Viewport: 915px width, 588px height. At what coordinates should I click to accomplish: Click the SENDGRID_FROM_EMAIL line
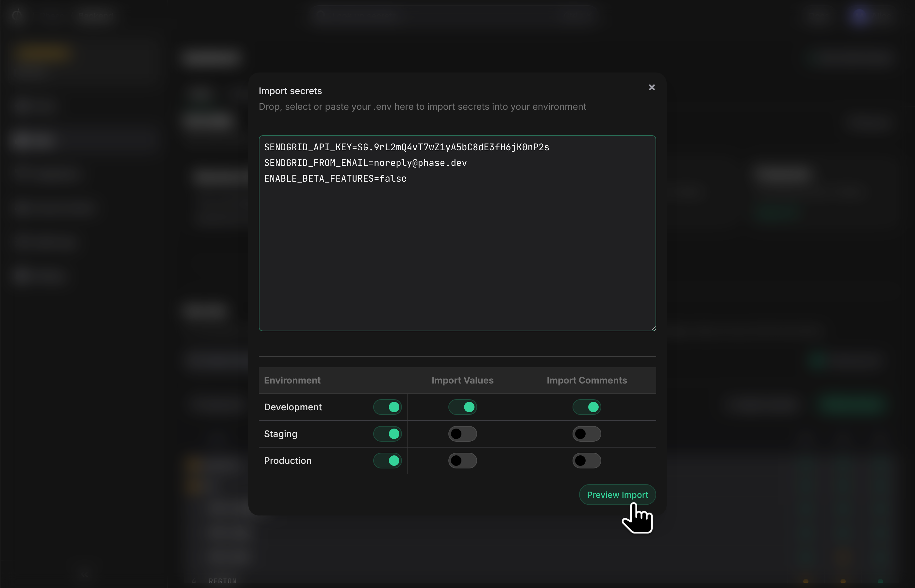[x=365, y=163]
